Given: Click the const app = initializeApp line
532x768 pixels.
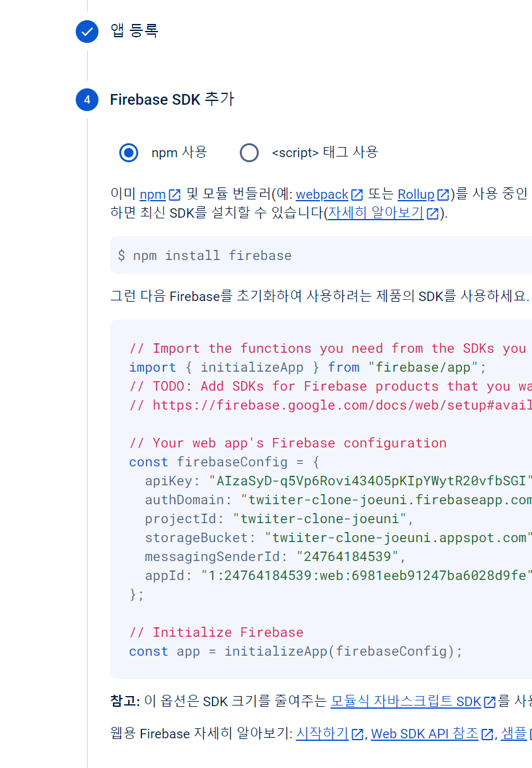Looking at the screenshot, I should [x=296, y=651].
